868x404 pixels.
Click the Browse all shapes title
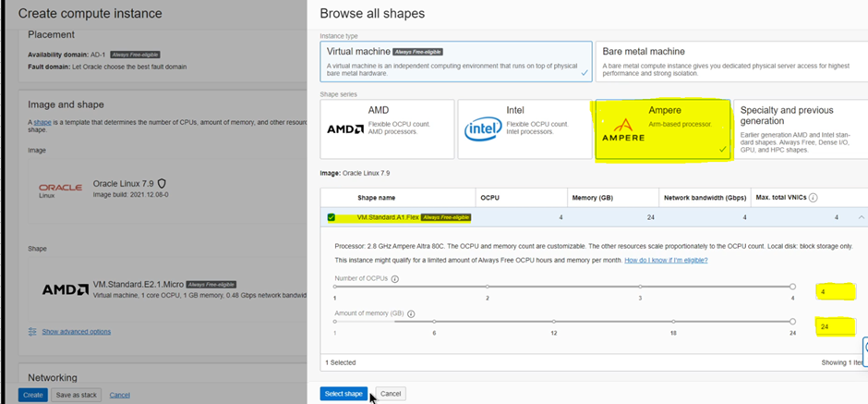[372, 13]
